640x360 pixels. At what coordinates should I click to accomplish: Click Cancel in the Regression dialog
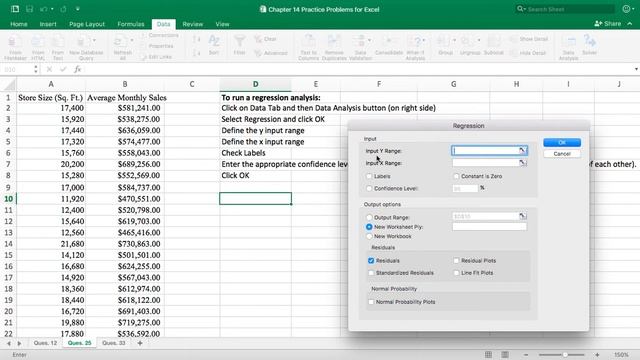(x=562, y=154)
